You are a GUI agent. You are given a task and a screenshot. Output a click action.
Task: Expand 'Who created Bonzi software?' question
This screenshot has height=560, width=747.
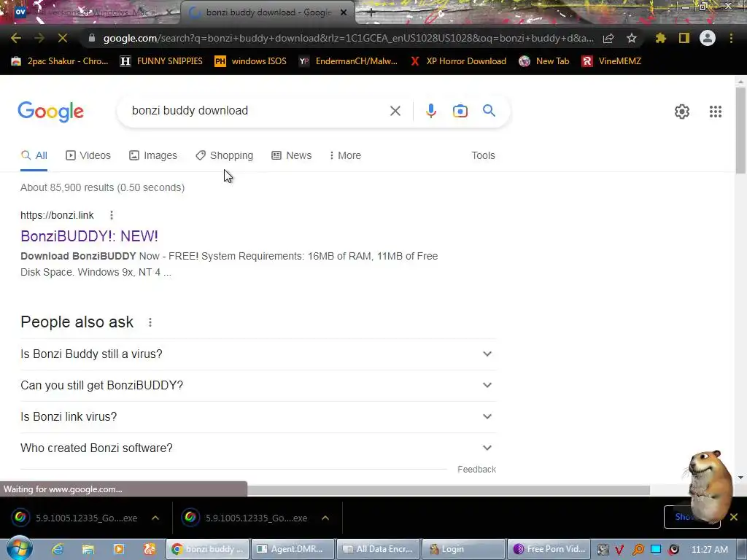[x=258, y=448]
